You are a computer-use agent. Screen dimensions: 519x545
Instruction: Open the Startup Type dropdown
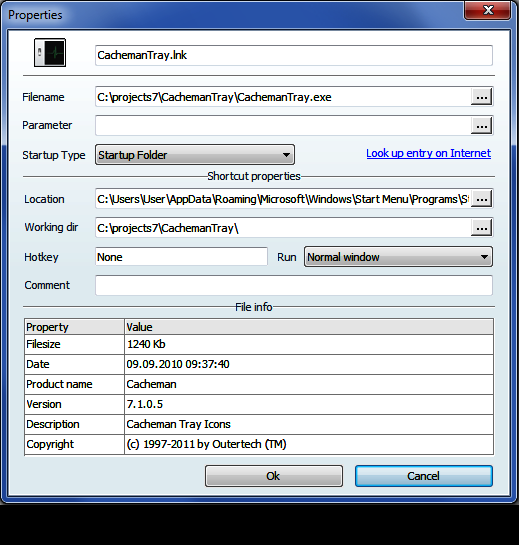[x=195, y=155]
